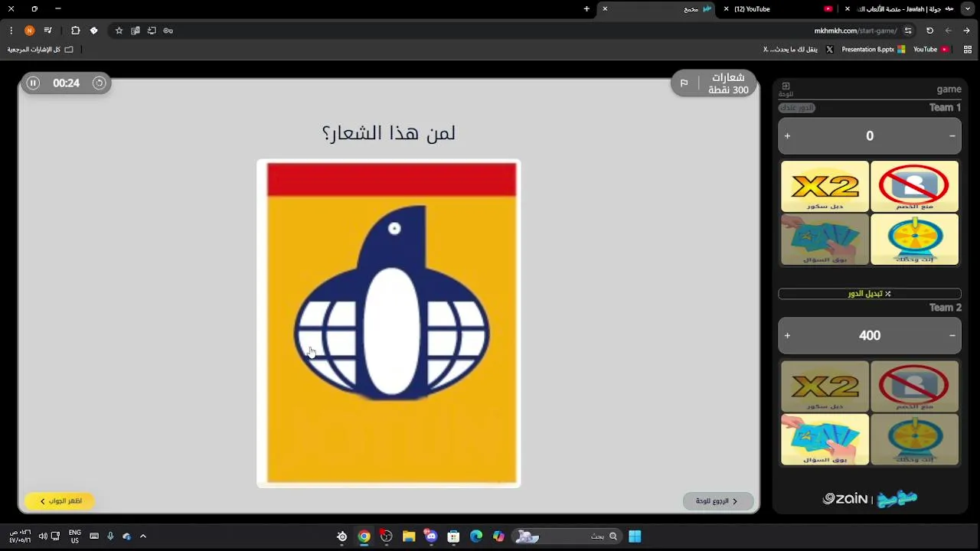
Task: Activate Team 1 X2 double score card
Action: point(825,186)
